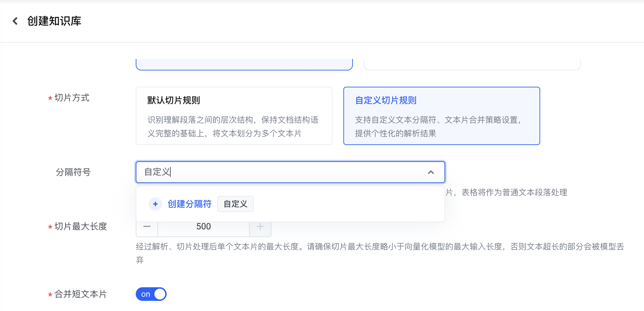The width and height of the screenshot is (644, 311).
Task: Click the 合并短文本片 label
Action: 81,294
